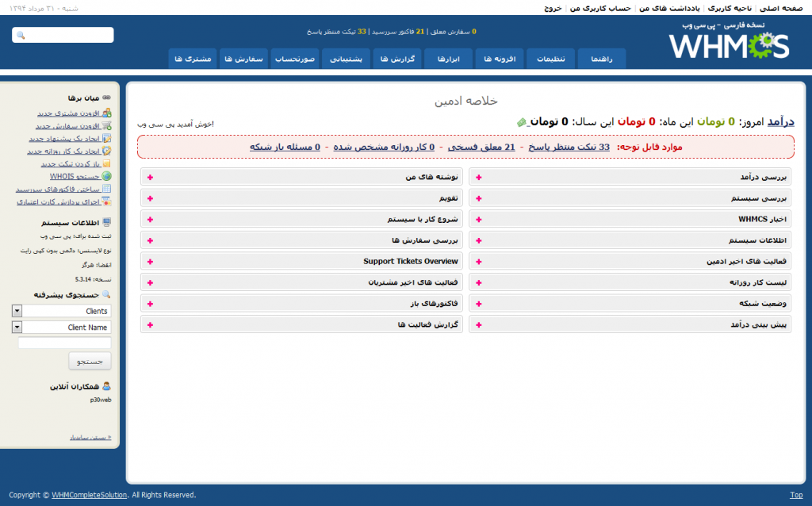
Task: Focus the advanced search text field
Action: (x=65, y=343)
